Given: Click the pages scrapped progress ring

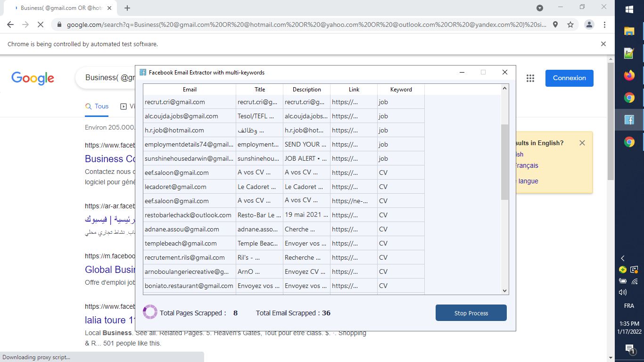Looking at the screenshot, I should coord(150,312).
